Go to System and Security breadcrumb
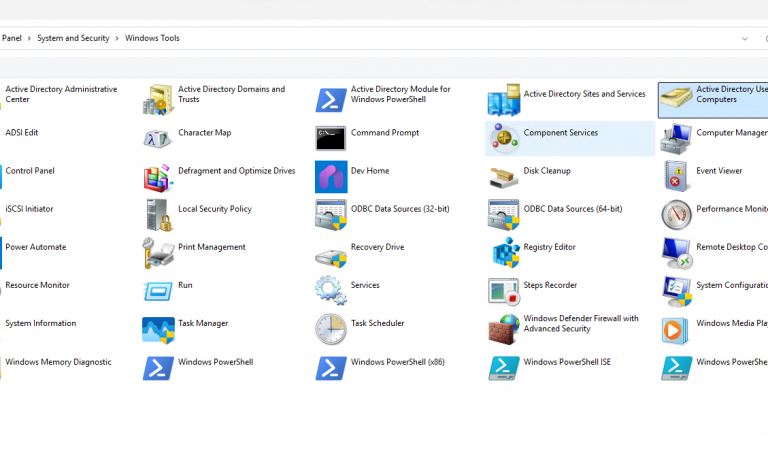Image resolution: width=768 pixels, height=460 pixels. pyautogui.click(x=73, y=38)
